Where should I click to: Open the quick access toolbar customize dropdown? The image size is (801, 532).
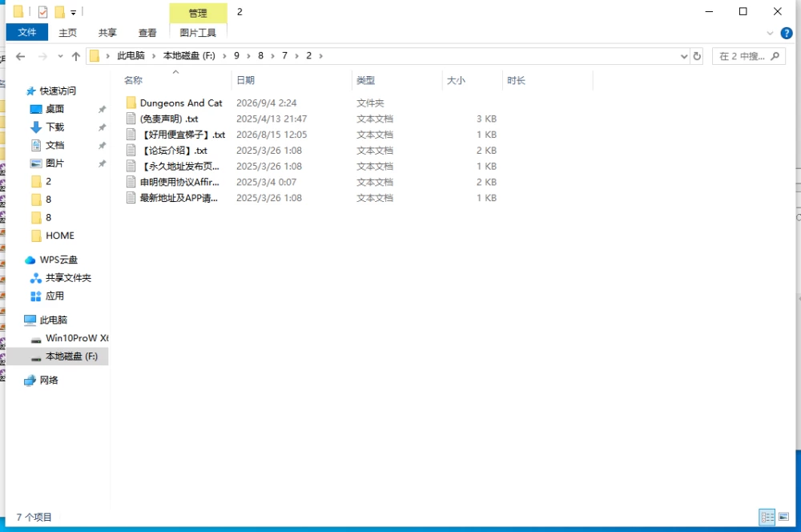[x=74, y=12]
